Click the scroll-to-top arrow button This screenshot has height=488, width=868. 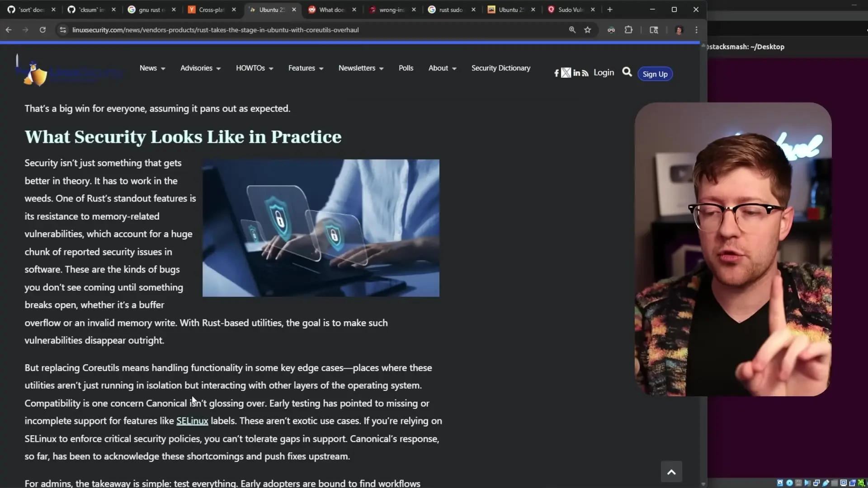(671, 472)
